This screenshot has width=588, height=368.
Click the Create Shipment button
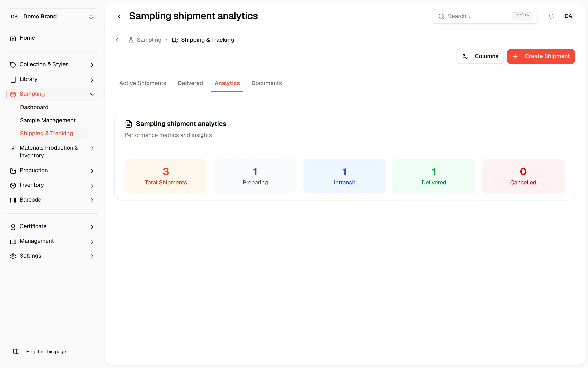[541, 56]
